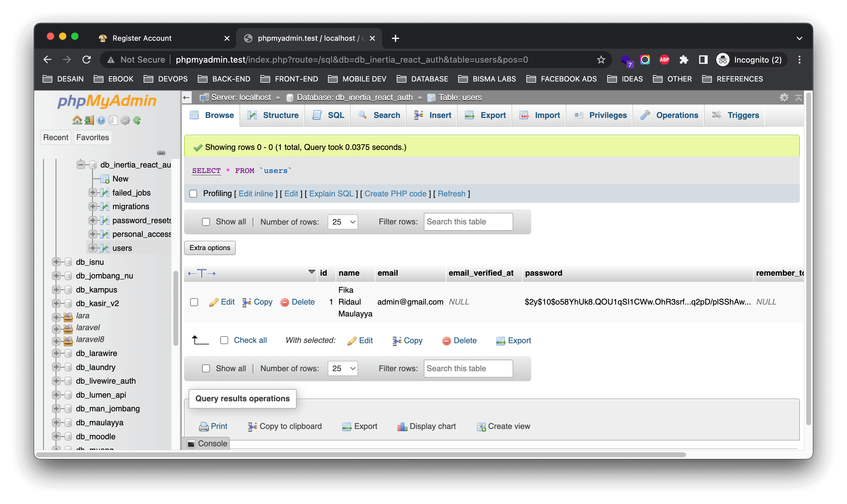The image size is (847, 504).
Task: Switch to the Structure tab
Action: 273,115
